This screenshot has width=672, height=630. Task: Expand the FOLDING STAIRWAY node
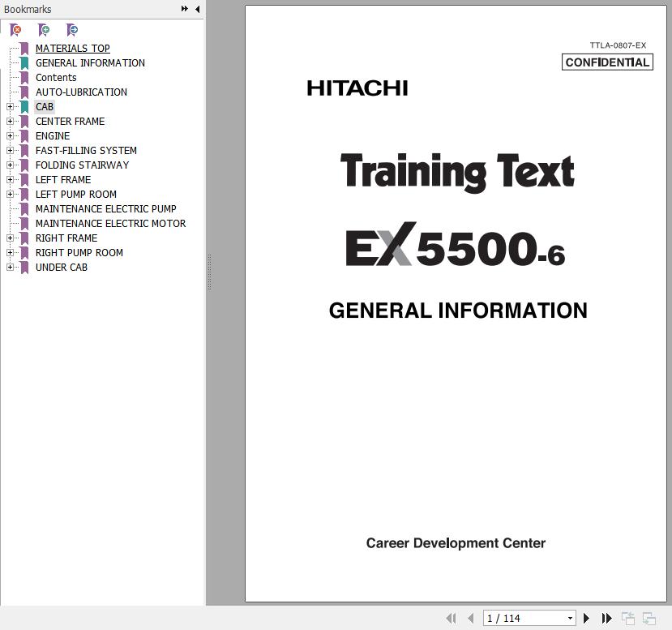[x=10, y=165]
